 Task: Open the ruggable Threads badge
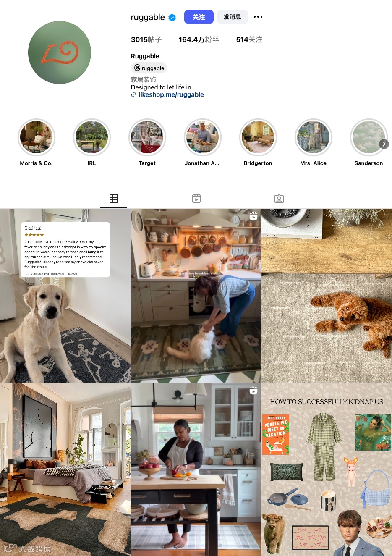click(x=149, y=68)
